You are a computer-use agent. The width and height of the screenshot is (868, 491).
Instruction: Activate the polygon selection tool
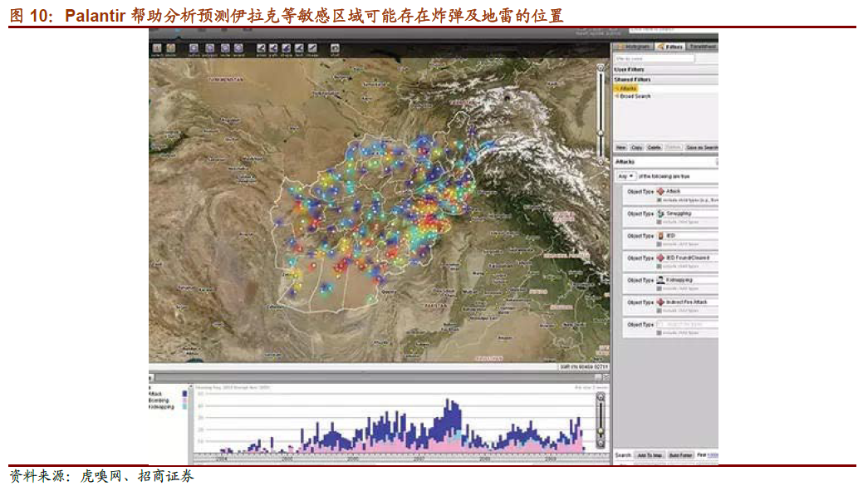pos(210,49)
